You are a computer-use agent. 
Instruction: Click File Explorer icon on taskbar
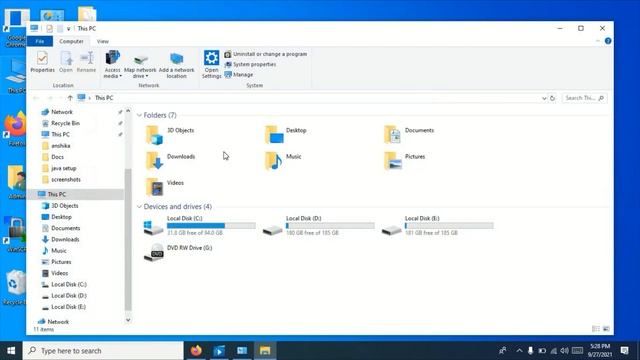[x=265, y=351]
